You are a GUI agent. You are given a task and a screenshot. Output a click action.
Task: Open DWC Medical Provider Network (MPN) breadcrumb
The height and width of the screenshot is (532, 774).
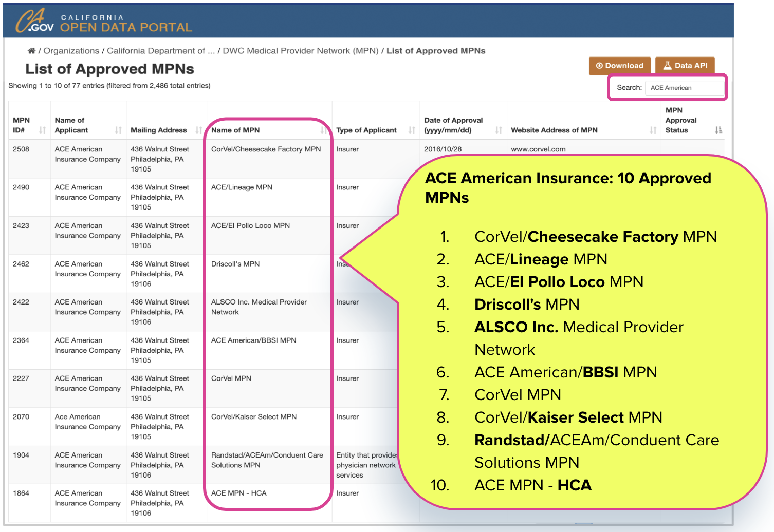point(301,51)
